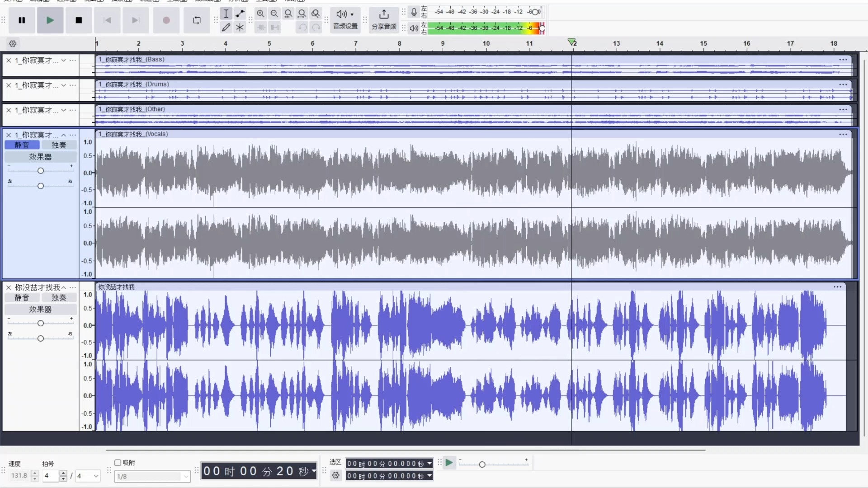Skip to the project start

click(x=107, y=20)
